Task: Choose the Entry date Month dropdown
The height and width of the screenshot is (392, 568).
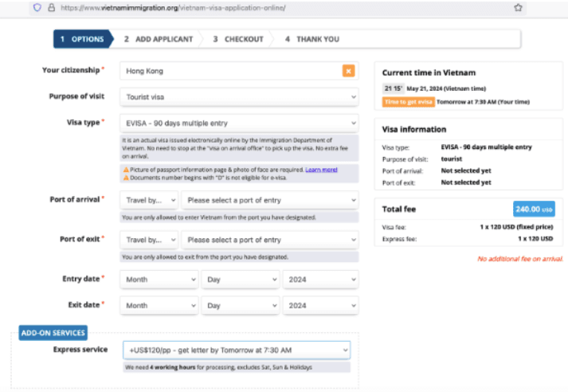Action: pos(159,280)
